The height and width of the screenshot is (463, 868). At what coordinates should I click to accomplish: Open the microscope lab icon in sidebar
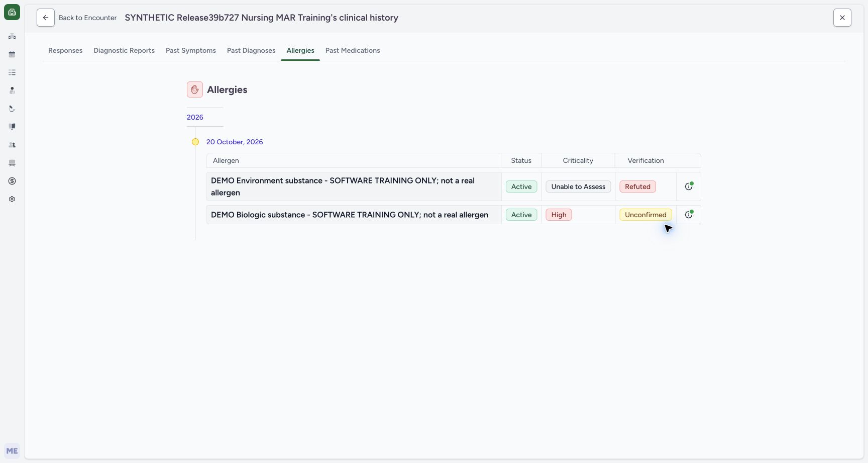point(12,109)
